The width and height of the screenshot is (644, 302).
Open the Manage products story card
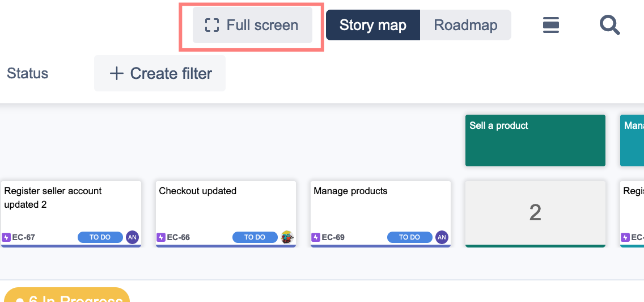coord(380,207)
